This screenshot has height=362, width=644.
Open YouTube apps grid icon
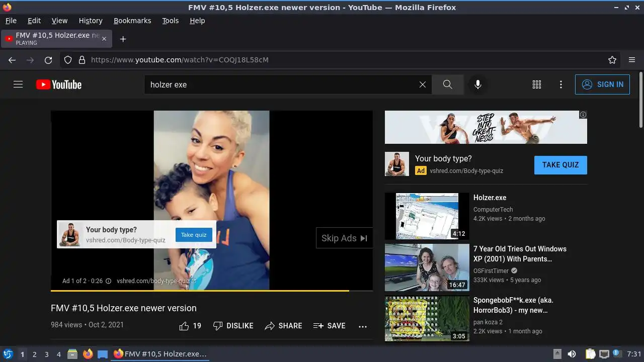tap(537, 84)
